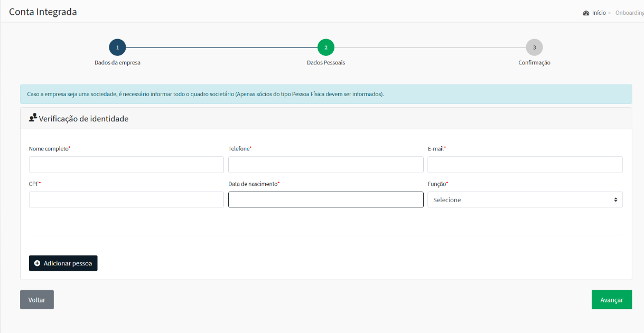The image size is (644, 333).
Task: Click the Onboarding breadcrumb item
Action: click(x=629, y=13)
